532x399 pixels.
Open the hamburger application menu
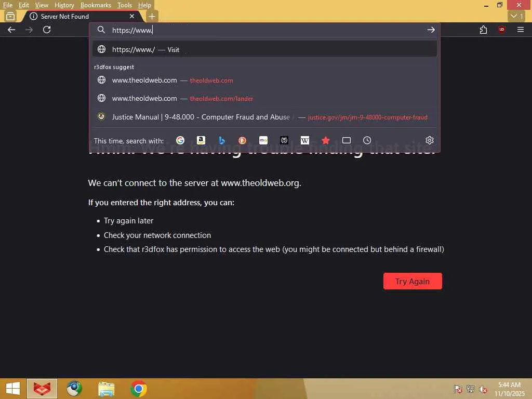[x=520, y=30]
